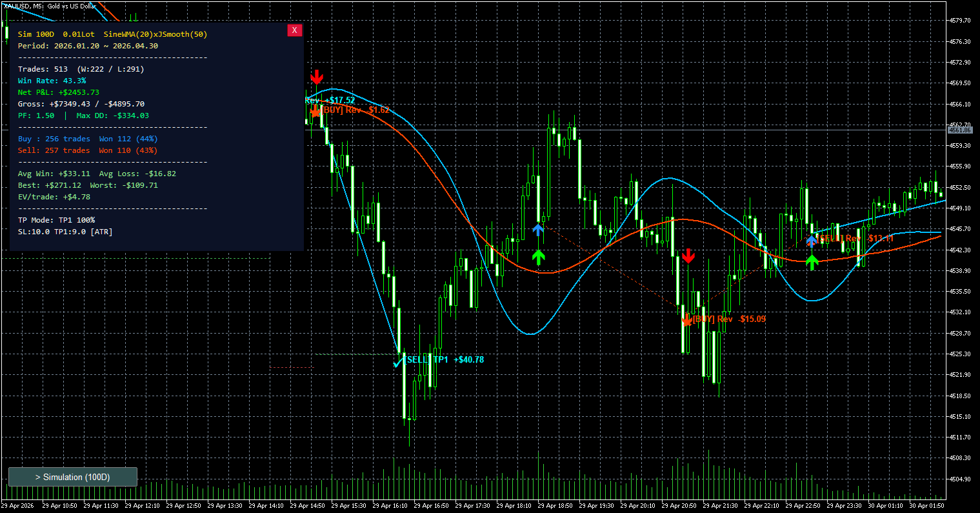This screenshot has height=513, width=980.
Task: Click the Buy : 256 trades line
Action: [88, 139]
